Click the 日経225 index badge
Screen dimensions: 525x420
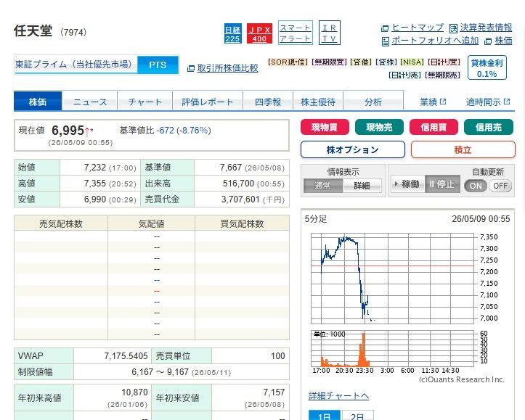point(232,33)
